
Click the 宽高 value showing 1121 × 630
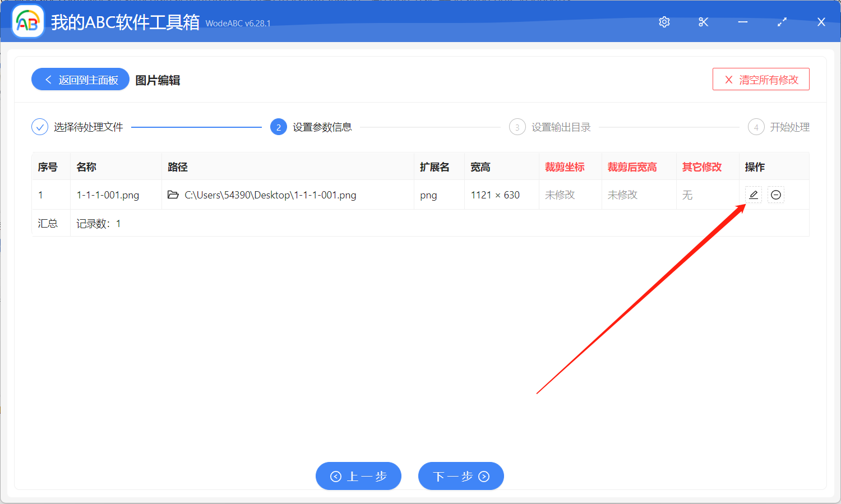[496, 195]
